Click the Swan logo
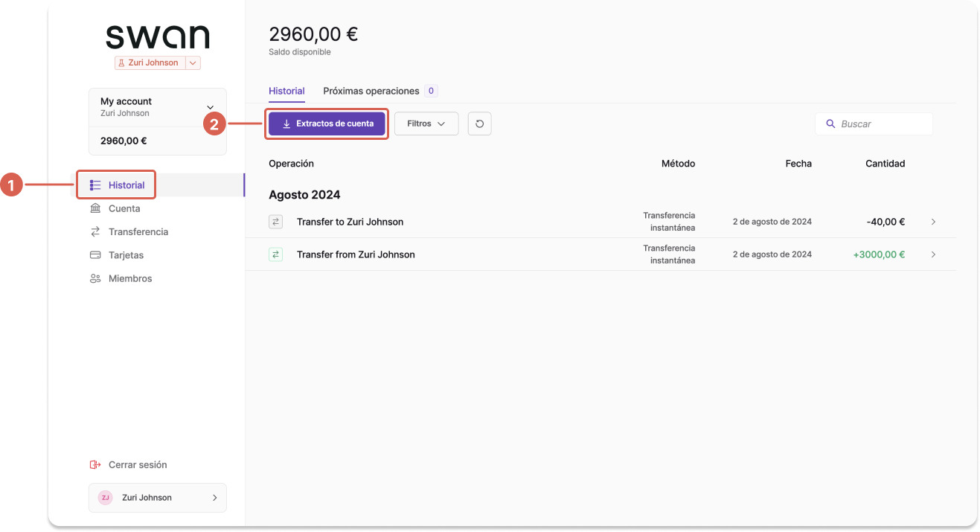 [158, 36]
